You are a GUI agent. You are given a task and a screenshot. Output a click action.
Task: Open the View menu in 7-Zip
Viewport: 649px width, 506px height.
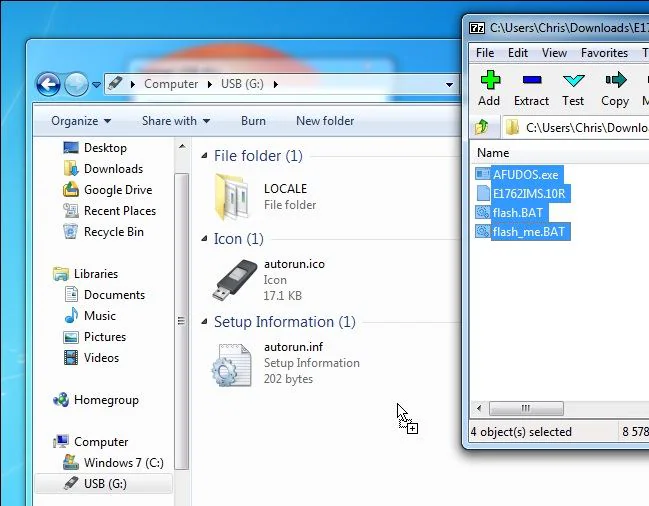pos(554,53)
